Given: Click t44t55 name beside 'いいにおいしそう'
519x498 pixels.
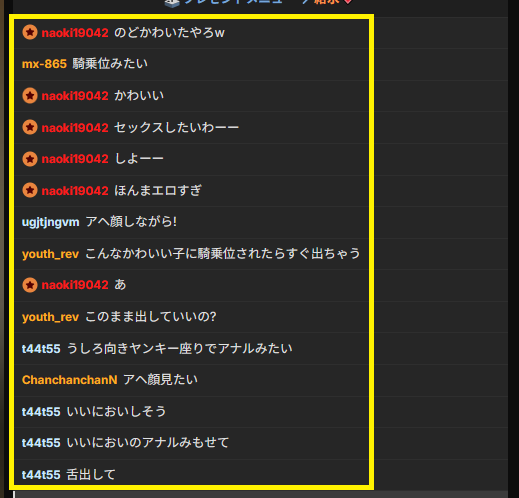Looking at the screenshot, I should 41,412.
